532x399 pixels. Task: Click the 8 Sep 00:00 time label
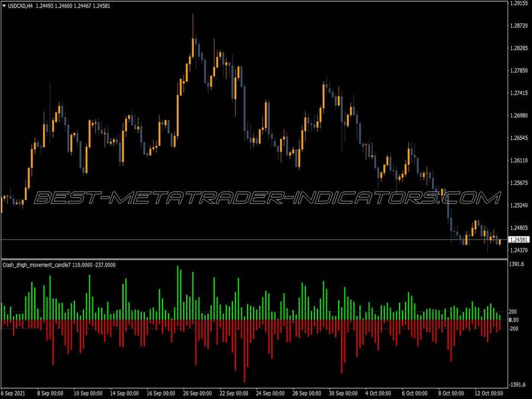(x=50, y=393)
